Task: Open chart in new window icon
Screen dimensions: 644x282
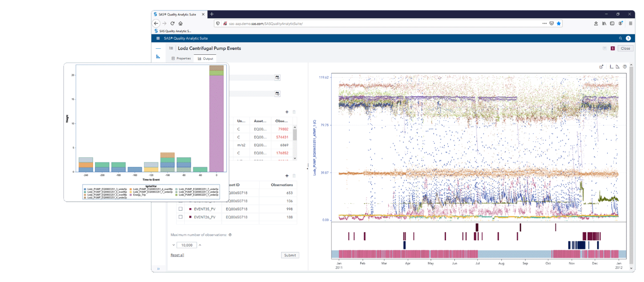Action: [x=601, y=66]
